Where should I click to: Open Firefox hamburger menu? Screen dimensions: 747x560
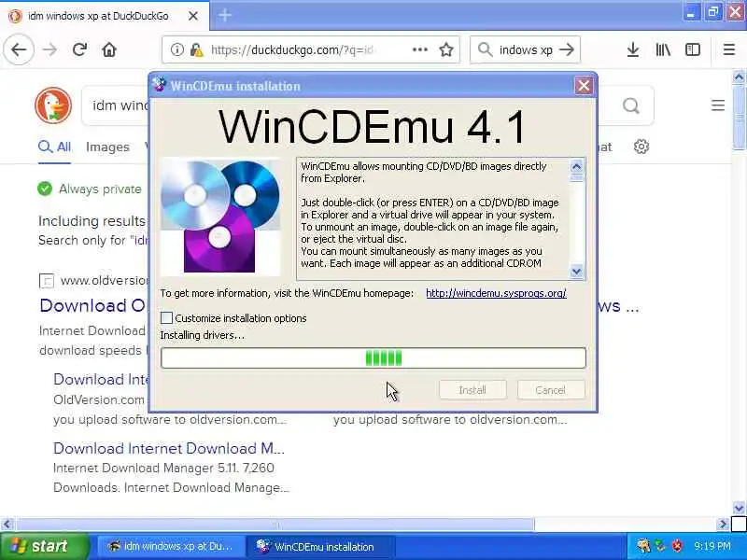[729, 49]
